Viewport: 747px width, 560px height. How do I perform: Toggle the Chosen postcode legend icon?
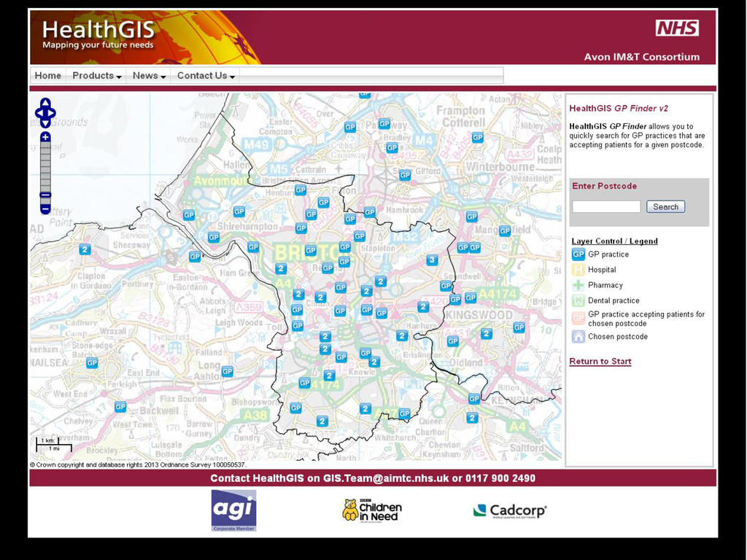click(x=578, y=337)
